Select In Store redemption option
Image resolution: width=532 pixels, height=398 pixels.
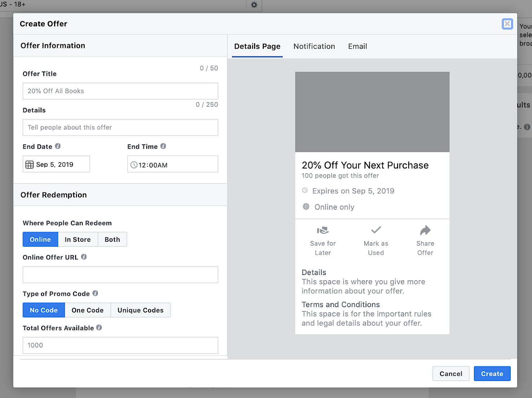point(78,240)
